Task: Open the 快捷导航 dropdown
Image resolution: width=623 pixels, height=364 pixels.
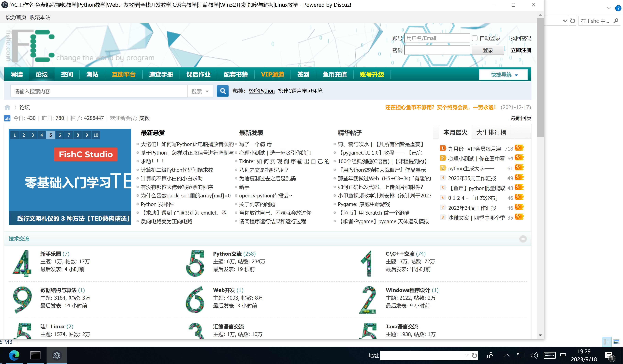Action: pyautogui.click(x=503, y=75)
